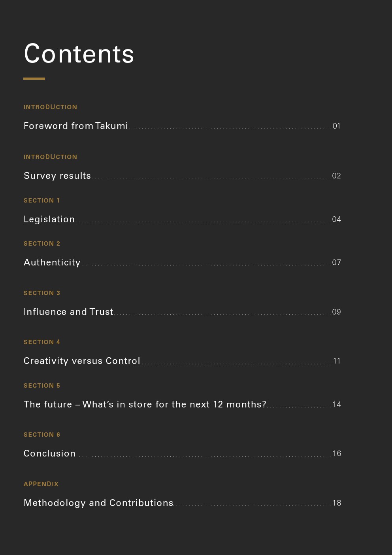Go to the Survey results entry
This screenshot has width=392, height=555.
57,176
